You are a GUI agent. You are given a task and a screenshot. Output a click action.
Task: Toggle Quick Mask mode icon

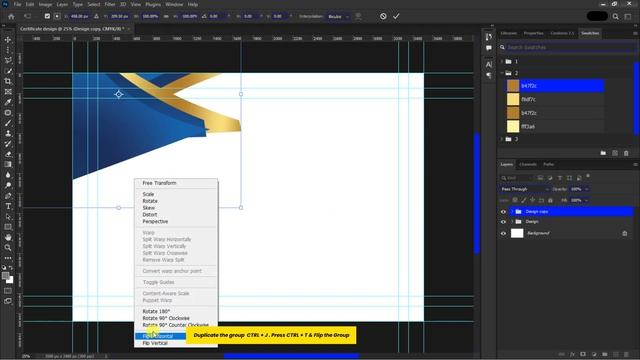coord(8,291)
